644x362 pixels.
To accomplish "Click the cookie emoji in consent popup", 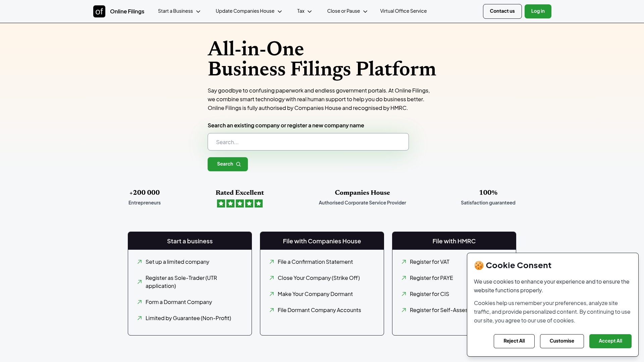I will [479, 265].
